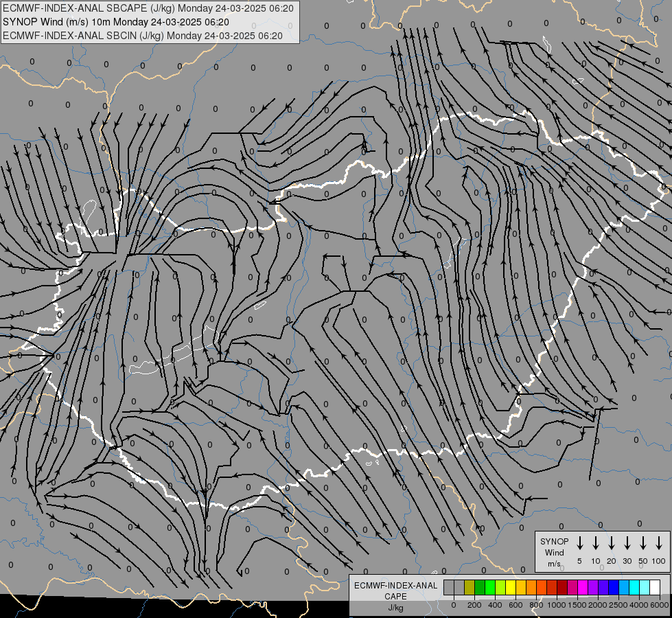Click the SBCIN title line in the header
Image resolution: width=672 pixels, height=618 pixels.
tap(143, 36)
